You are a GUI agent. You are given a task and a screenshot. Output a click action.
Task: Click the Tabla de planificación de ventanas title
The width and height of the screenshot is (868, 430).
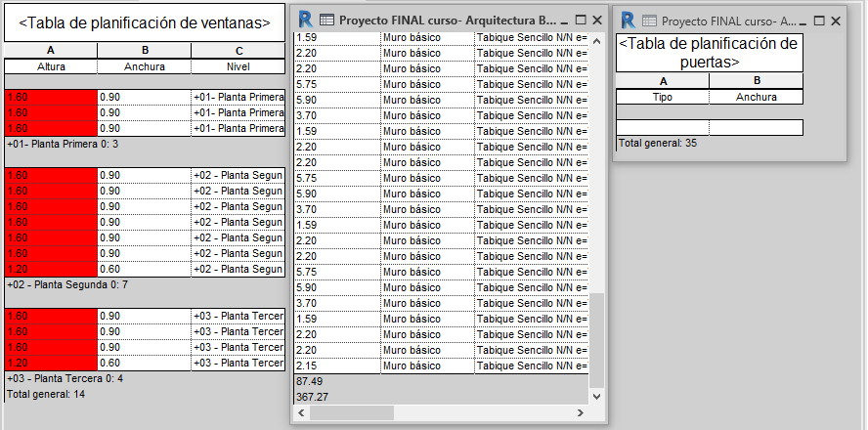[145, 23]
